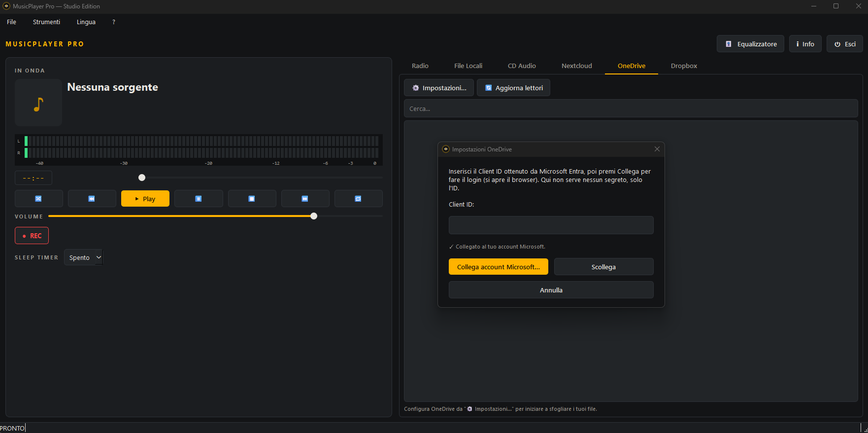
Task: Click Collega account Microsoft button
Action: pos(498,267)
